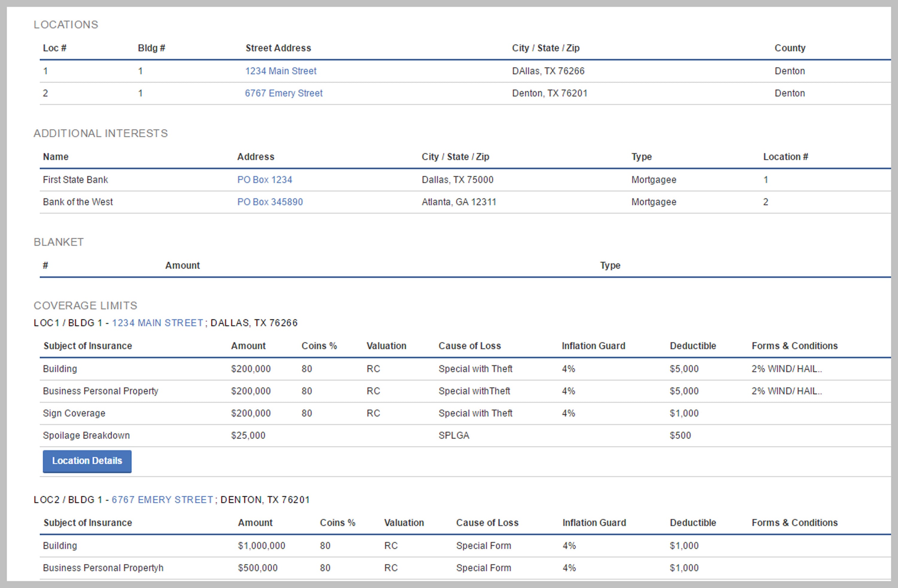Select the Spoilage Breakdown coverage row
Screen dimensions: 898x588
[x=86, y=436]
